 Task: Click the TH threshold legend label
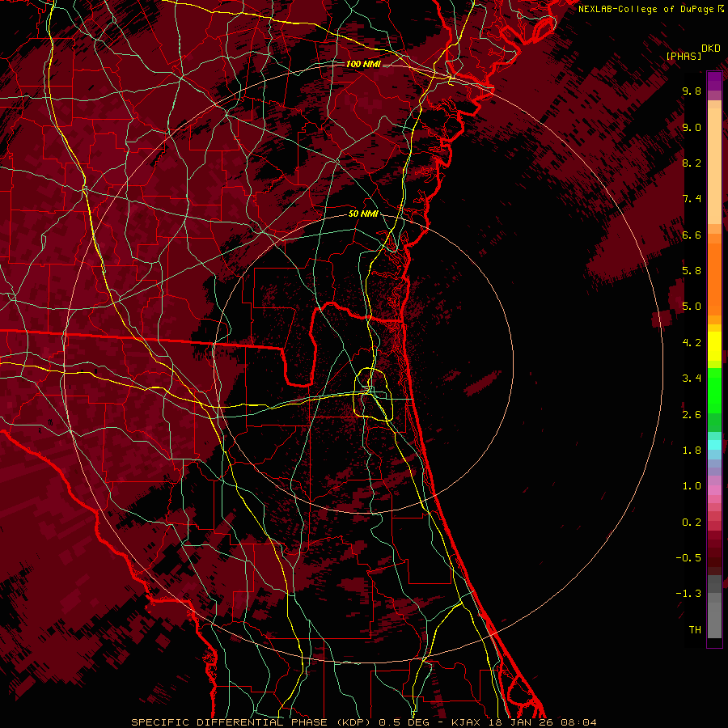click(695, 629)
